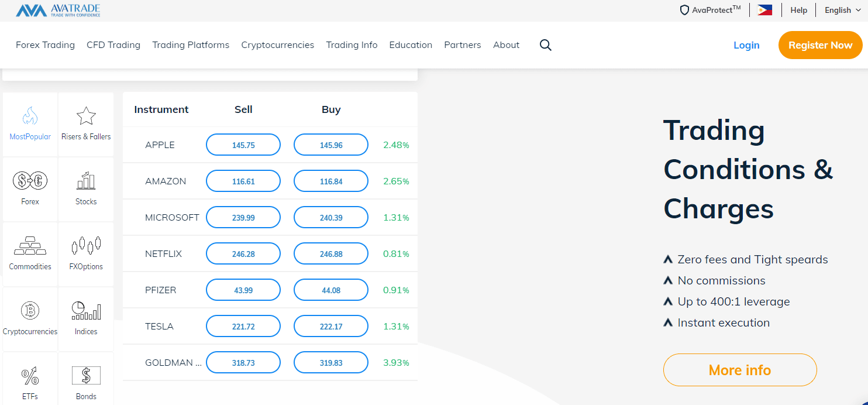This screenshot has width=868, height=405.
Task: Click the Register Now button
Action: point(820,45)
